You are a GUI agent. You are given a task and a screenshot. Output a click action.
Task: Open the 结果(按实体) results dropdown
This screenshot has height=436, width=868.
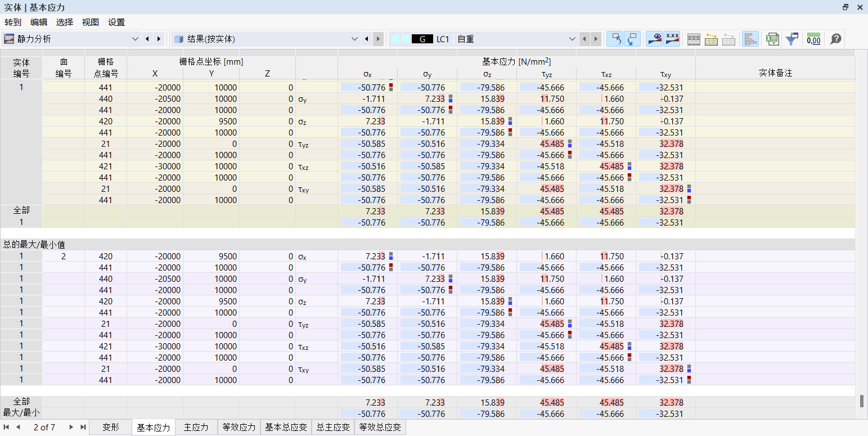pos(354,39)
